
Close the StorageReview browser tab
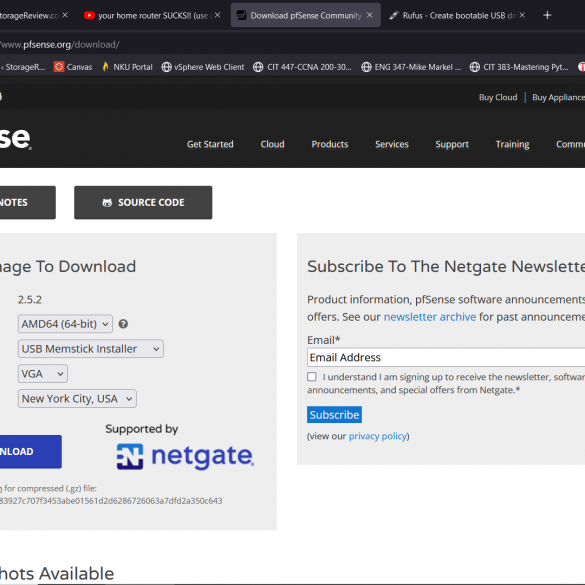pos(65,15)
